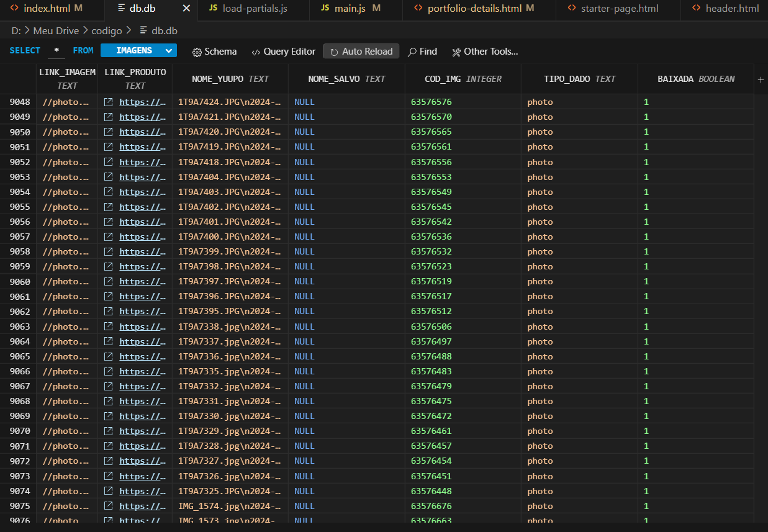Image resolution: width=768 pixels, height=532 pixels.
Task: Click the TIPO_DADO column header
Action: [580, 79]
